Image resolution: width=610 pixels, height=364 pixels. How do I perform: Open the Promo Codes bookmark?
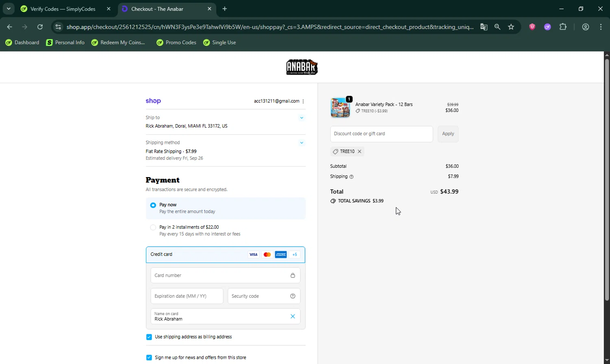(176, 42)
